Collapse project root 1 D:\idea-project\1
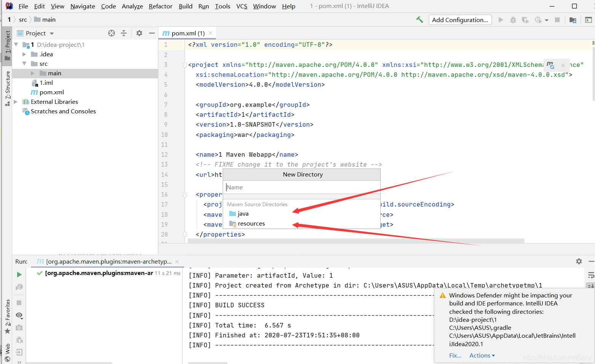The height and width of the screenshot is (364, 595). pyautogui.click(x=16, y=45)
